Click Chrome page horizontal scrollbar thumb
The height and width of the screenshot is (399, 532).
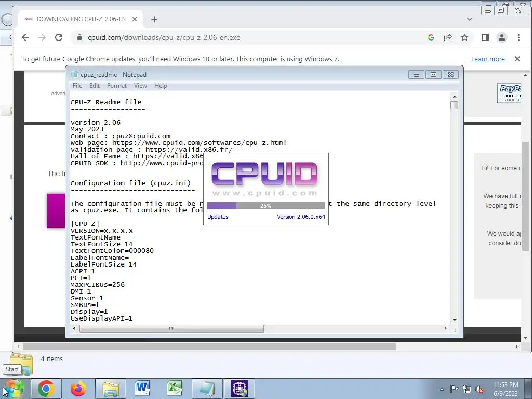click(x=209, y=347)
